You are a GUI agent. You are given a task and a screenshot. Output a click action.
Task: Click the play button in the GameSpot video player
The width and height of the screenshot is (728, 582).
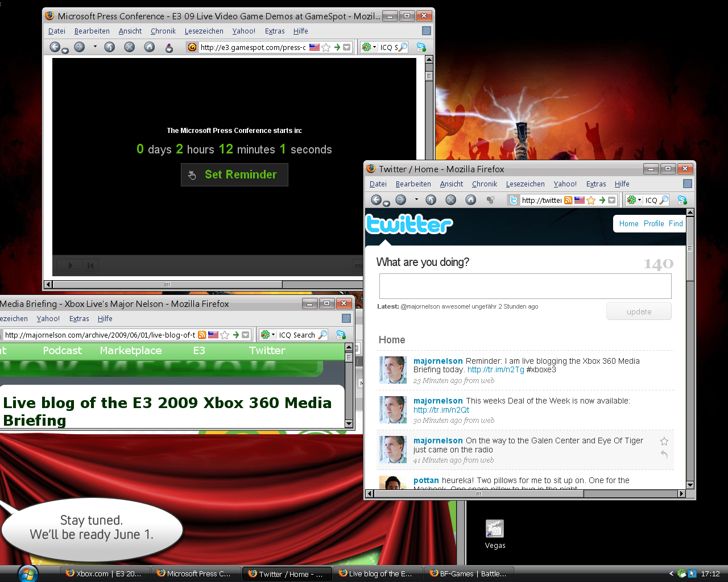point(71,265)
